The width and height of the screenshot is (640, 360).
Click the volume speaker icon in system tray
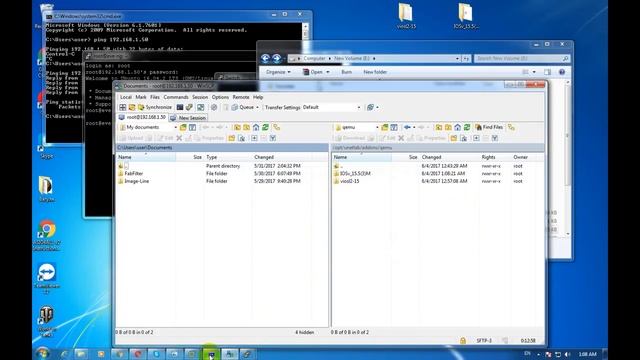[567, 354]
